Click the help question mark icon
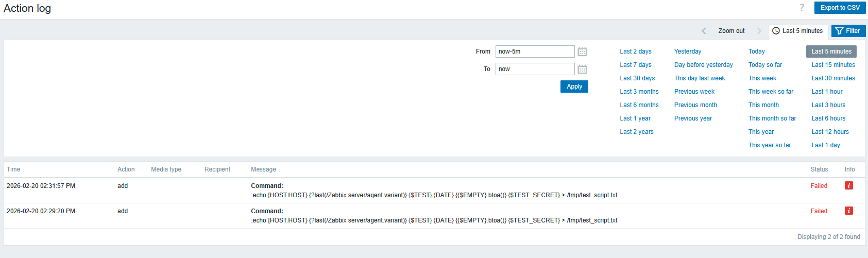This screenshot has width=868, height=258. tap(802, 8)
